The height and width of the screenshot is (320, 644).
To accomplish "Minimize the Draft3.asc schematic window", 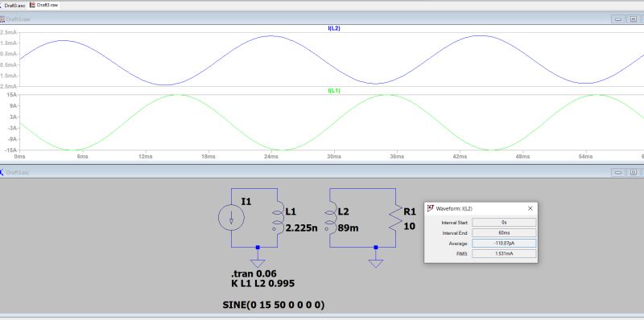I will tap(618, 172).
